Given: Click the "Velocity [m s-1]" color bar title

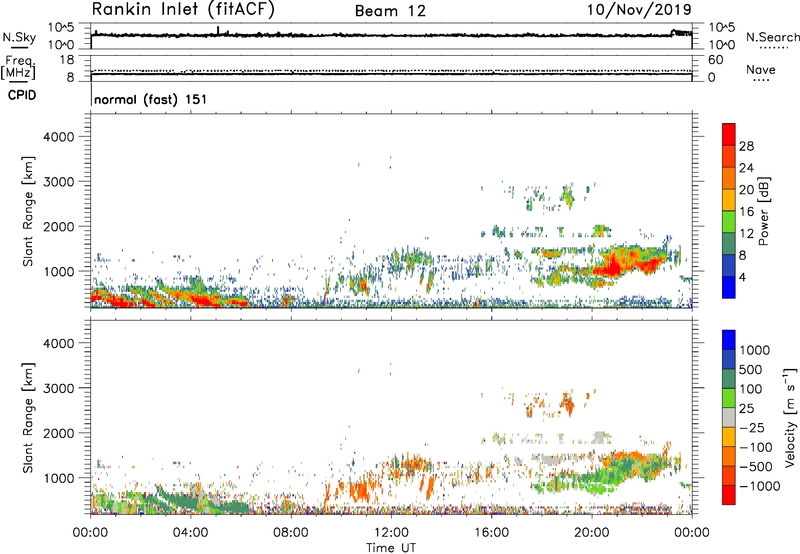Looking at the screenshot, I should 790,418.
